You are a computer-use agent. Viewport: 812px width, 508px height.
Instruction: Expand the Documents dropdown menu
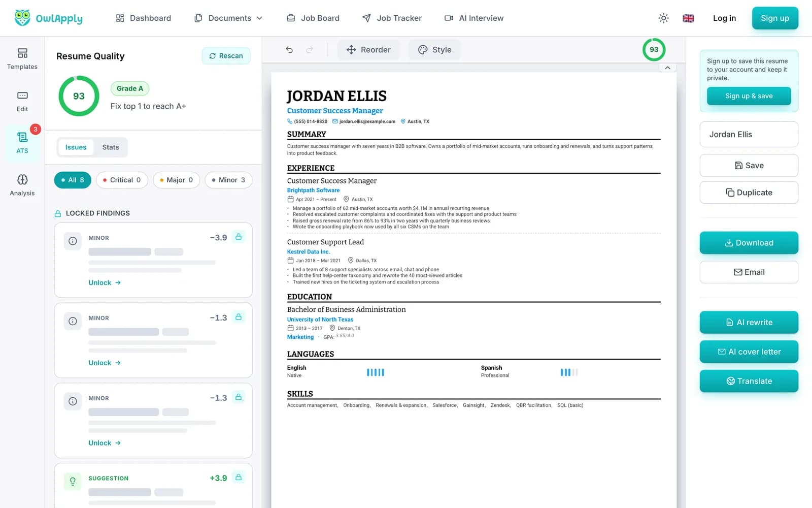tap(228, 18)
